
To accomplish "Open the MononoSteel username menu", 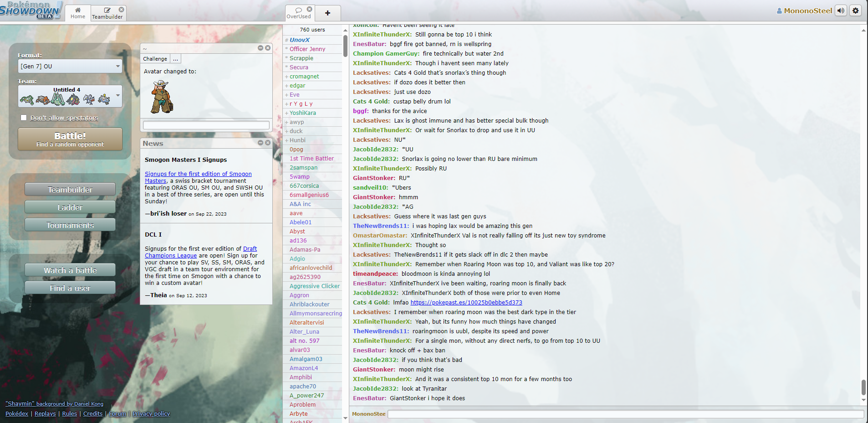I will 804,10.
